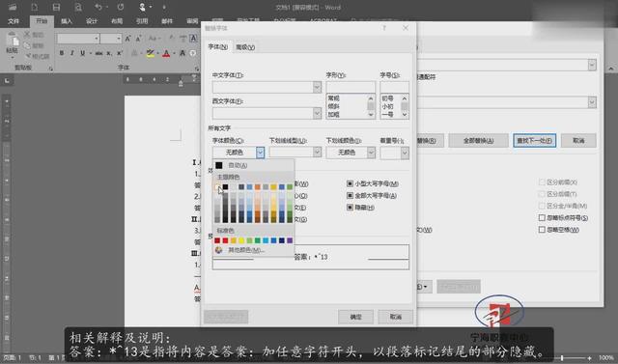Click the tab selector icon left of ruler

(7, 80)
